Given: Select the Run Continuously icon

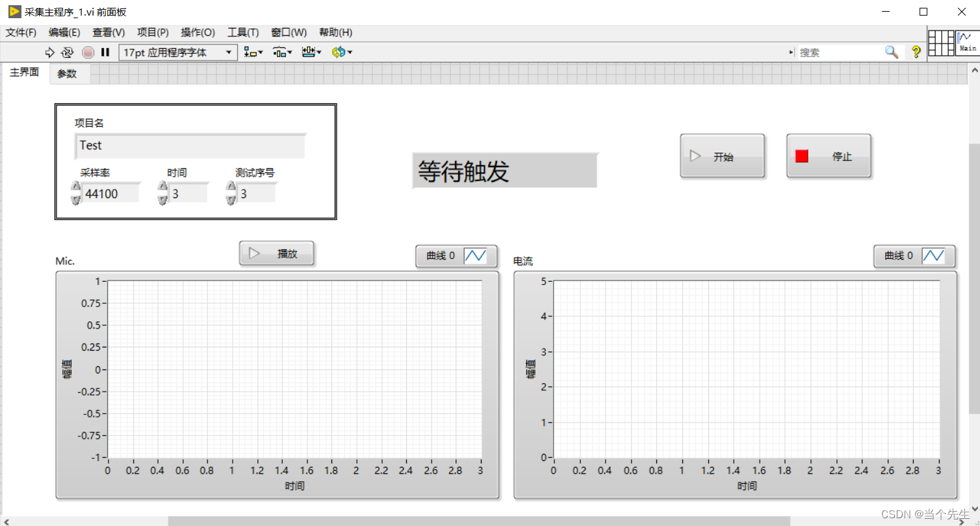Looking at the screenshot, I should pos(68,53).
